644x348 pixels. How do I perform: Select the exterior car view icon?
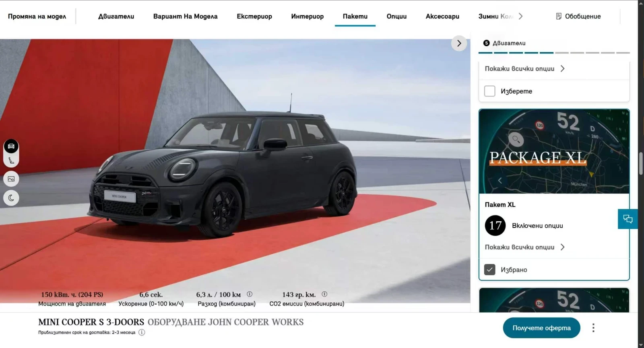point(11,146)
